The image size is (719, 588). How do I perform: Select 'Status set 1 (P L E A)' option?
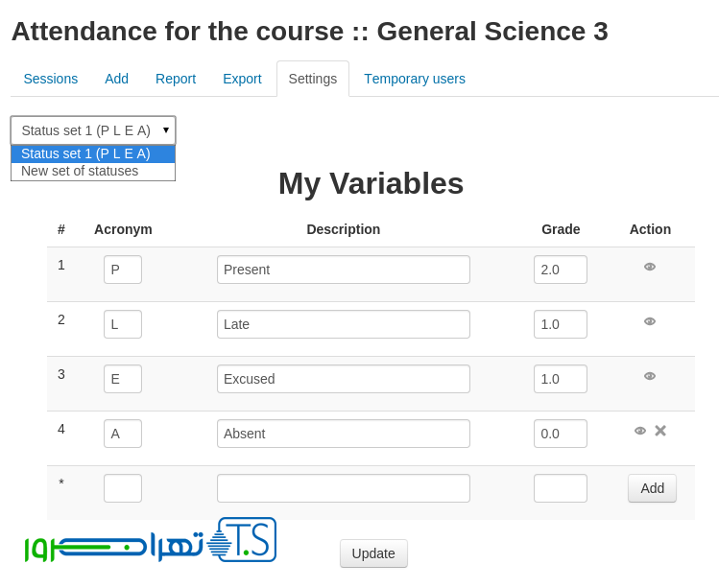click(92, 153)
